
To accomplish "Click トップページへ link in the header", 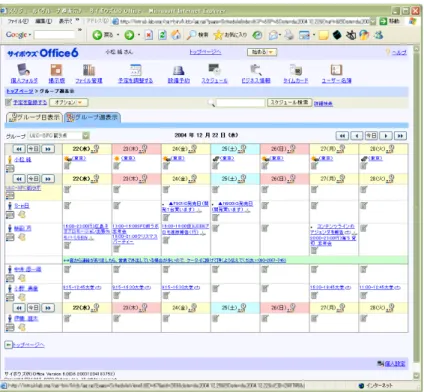I will [x=205, y=52].
